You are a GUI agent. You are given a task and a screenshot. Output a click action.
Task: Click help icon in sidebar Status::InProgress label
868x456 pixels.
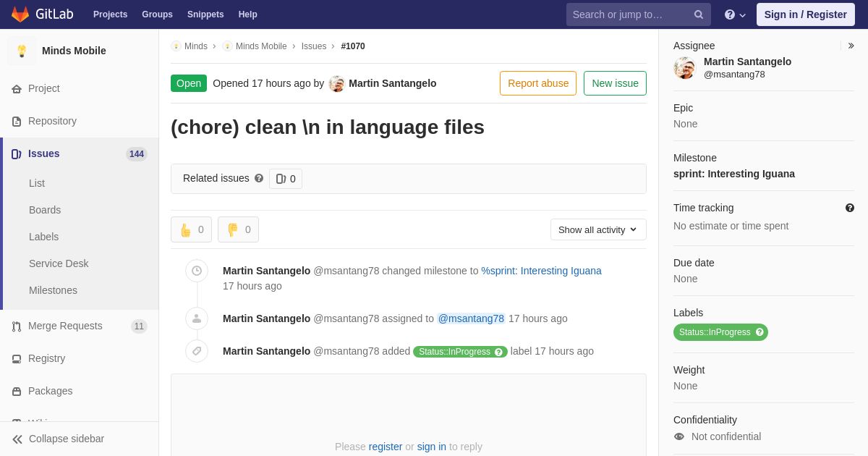(759, 332)
